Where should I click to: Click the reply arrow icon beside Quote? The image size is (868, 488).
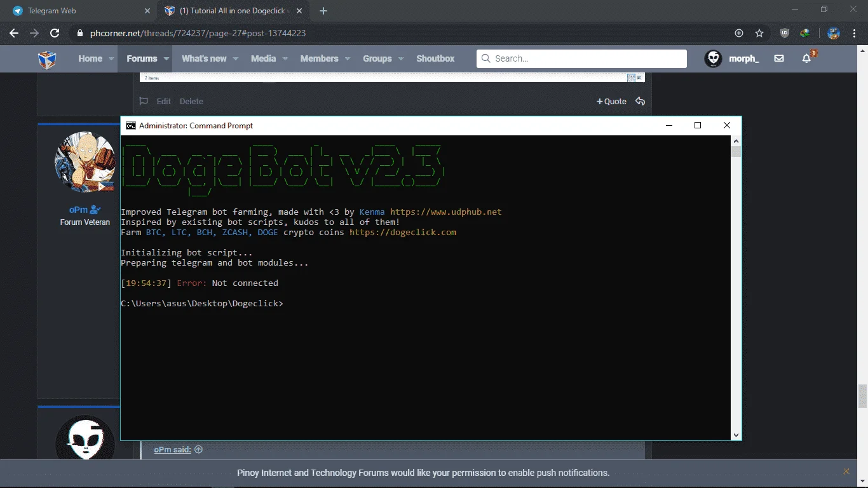pyautogui.click(x=640, y=101)
